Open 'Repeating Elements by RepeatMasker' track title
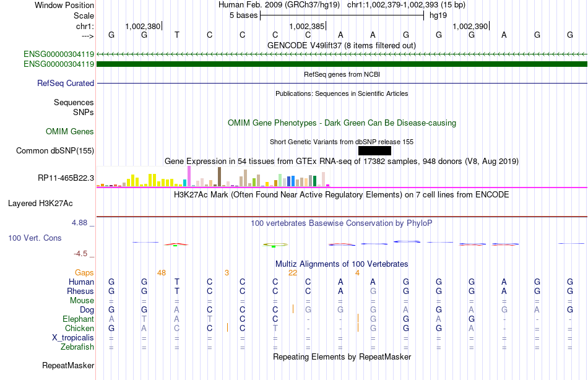Image resolution: width=588 pixels, height=380 pixels. point(342,356)
